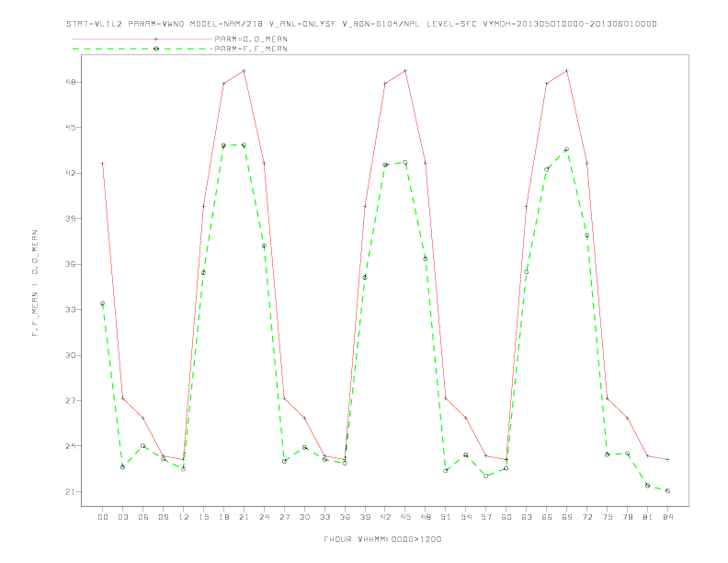
Task: Click the 30 tick on the vertical axis
Action: pos(73,355)
